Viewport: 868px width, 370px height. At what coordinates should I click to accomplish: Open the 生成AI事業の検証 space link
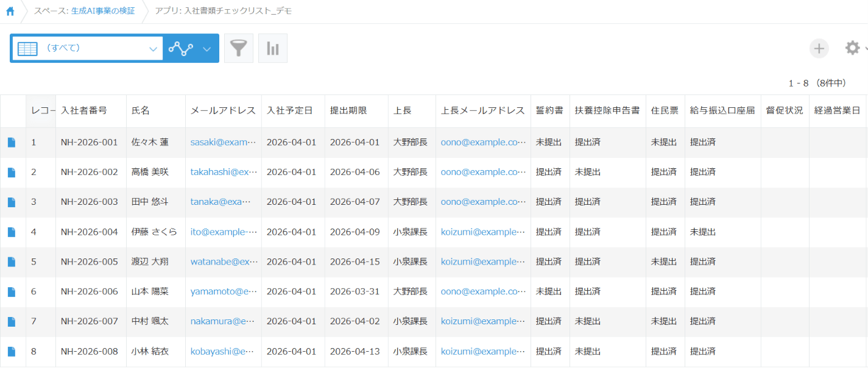tap(103, 11)
